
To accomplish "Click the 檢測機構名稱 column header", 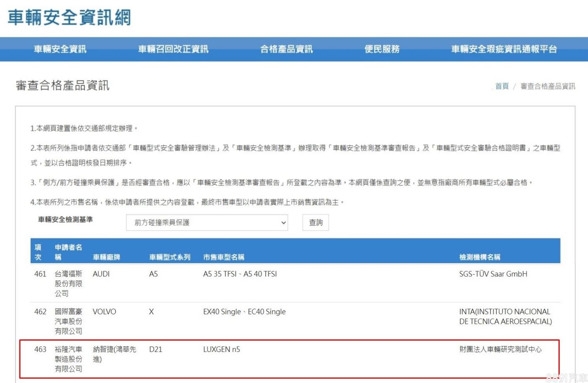I will (480, 257).
